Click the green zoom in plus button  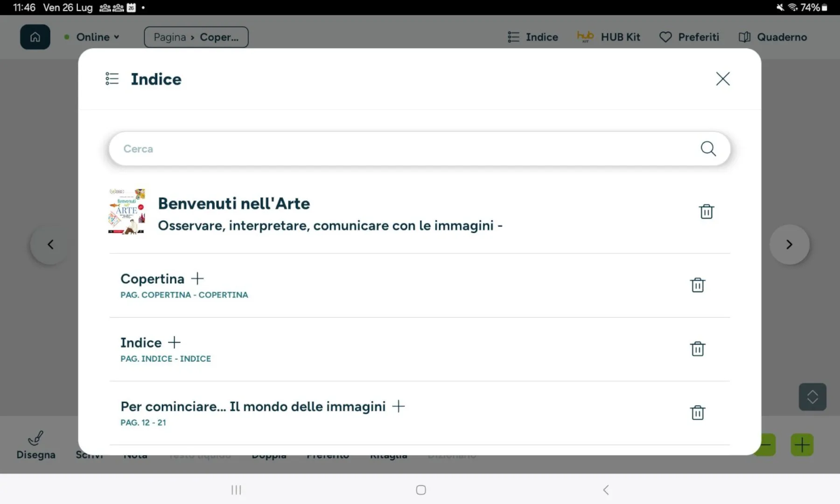tap(802, 445)
